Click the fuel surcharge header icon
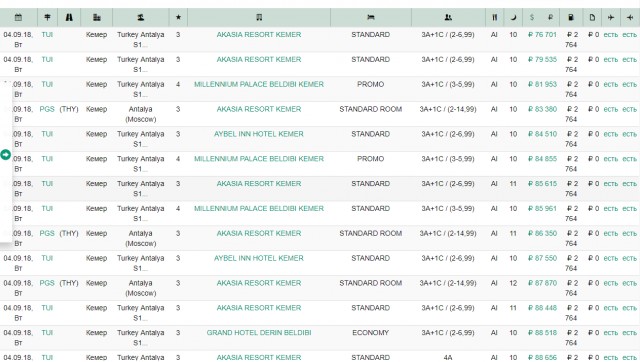This screenshot has width=640, height=362. pyautogui.click(x=571, y=17)
